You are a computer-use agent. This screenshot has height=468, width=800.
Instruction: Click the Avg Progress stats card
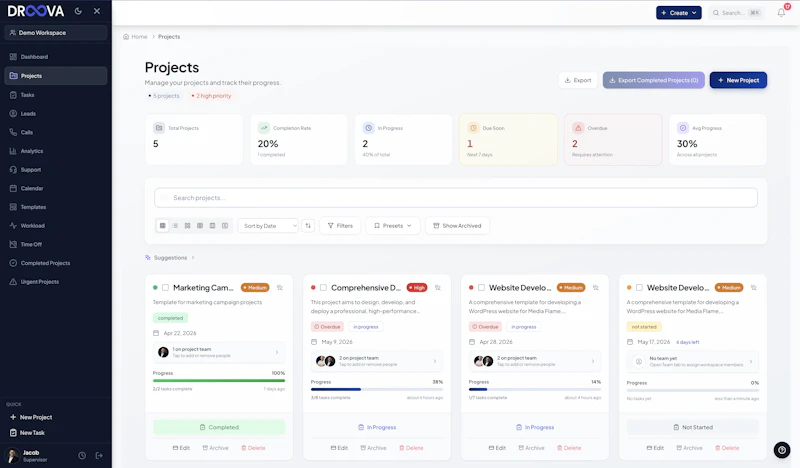(717, 139)
